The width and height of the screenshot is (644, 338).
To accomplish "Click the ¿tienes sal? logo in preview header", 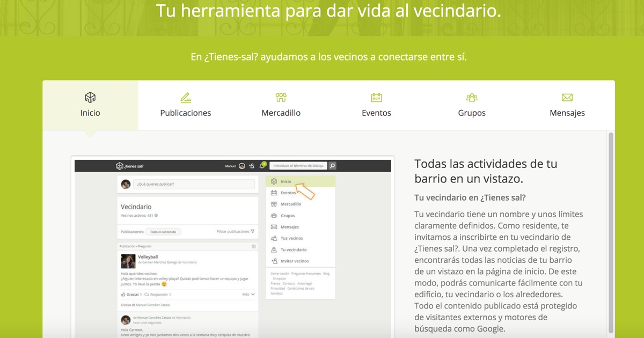I will click(x=130, y=166).
